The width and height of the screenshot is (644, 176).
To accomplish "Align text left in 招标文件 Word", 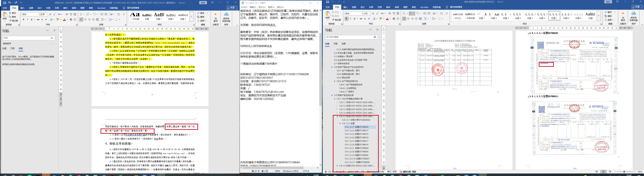I will pos(81,19).
